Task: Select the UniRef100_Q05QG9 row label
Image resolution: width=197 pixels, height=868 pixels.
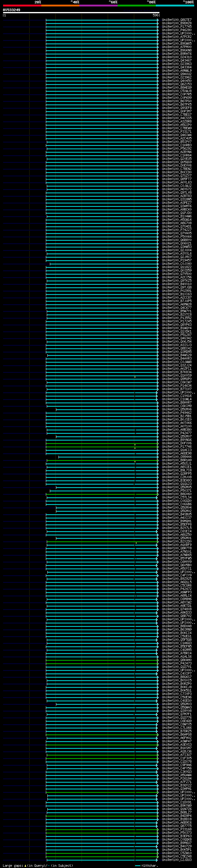Action: click(x=176, y=162)
